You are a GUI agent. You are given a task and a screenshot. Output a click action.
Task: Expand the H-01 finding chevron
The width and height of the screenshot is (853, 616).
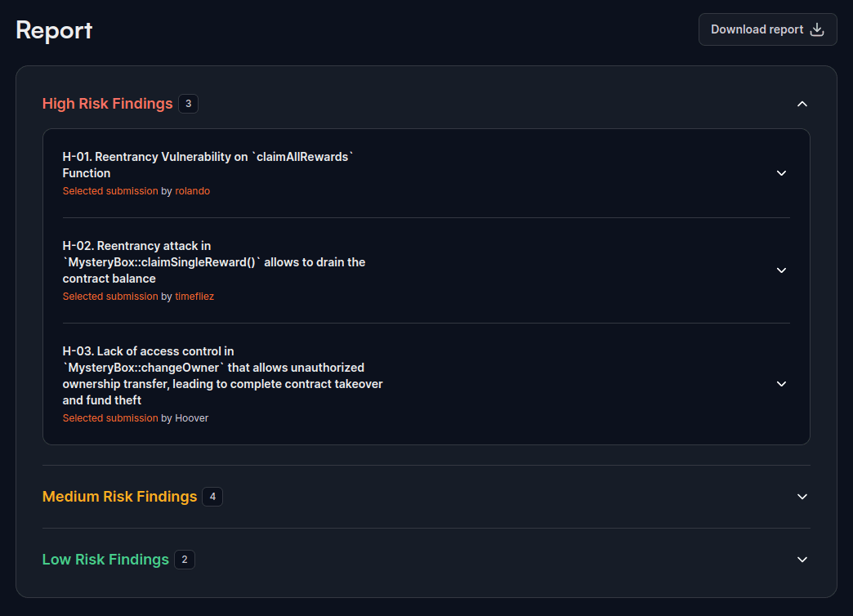[781, 173]
